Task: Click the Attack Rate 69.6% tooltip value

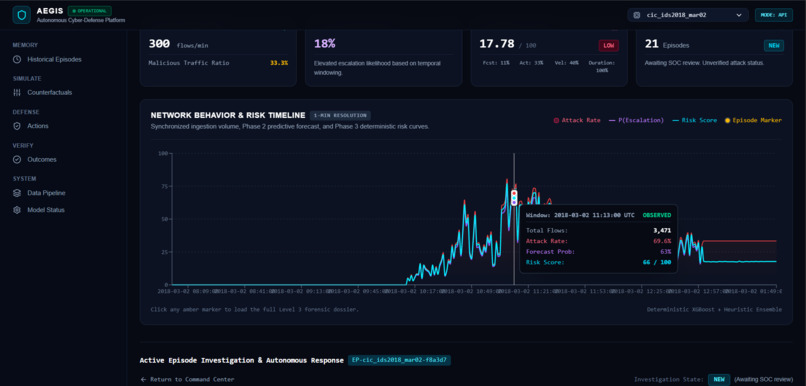Action: (662, 241)
